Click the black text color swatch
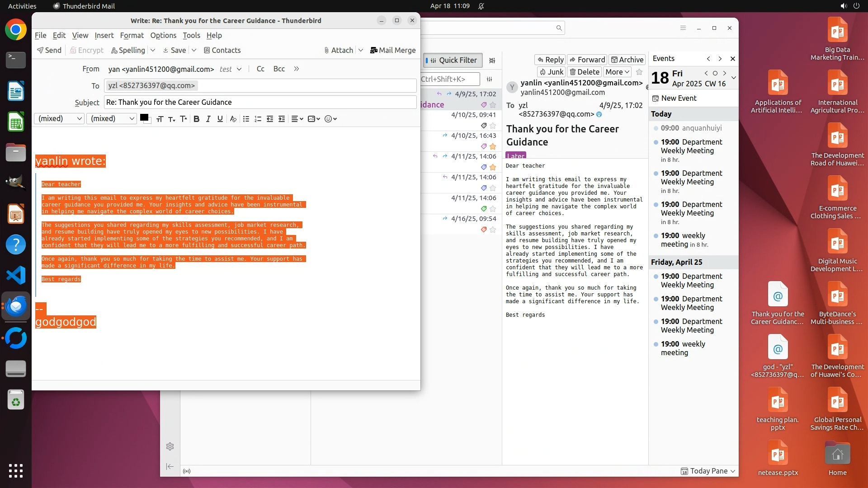 point(144,117)
